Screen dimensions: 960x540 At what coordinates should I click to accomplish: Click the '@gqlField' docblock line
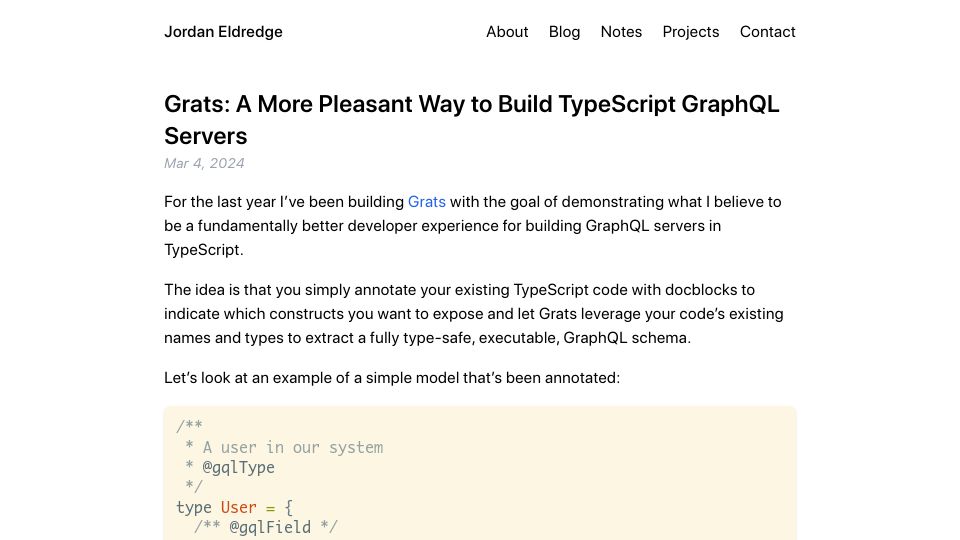[x=265, y=527]
